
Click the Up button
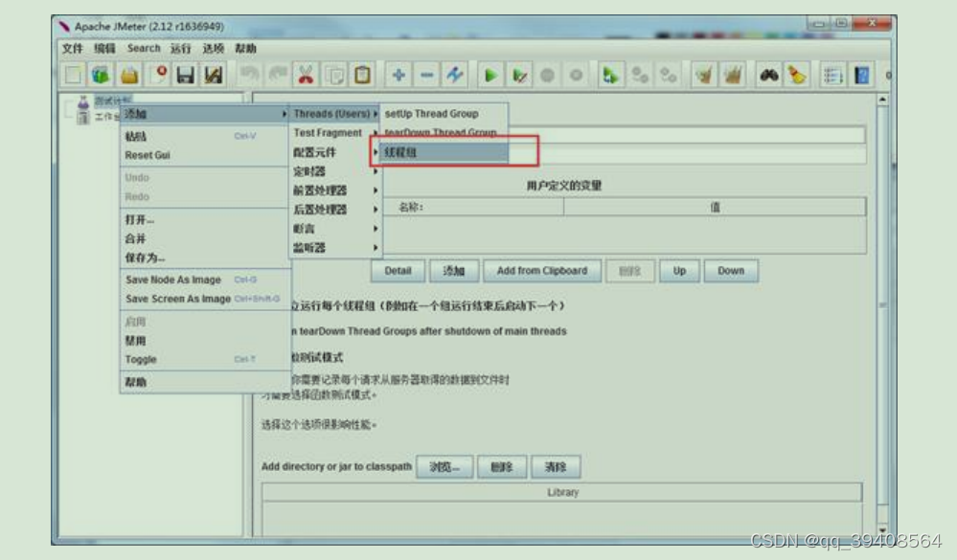(679, 271)
